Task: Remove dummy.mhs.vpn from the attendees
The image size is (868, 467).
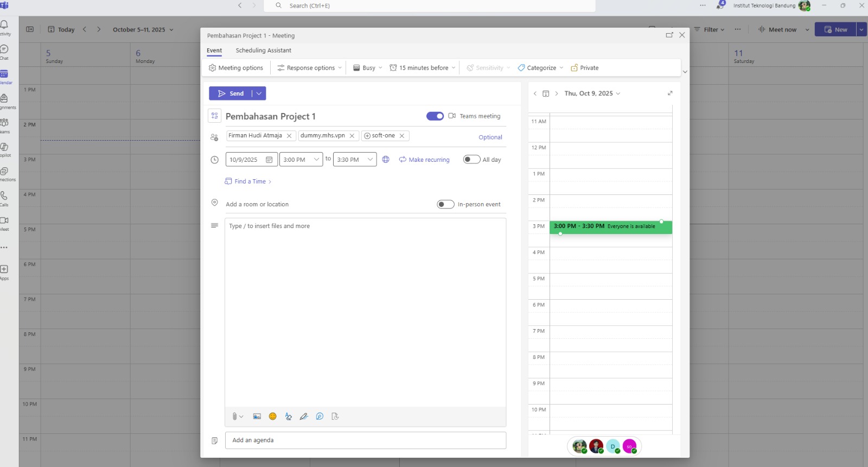Action: pos(352,136)
